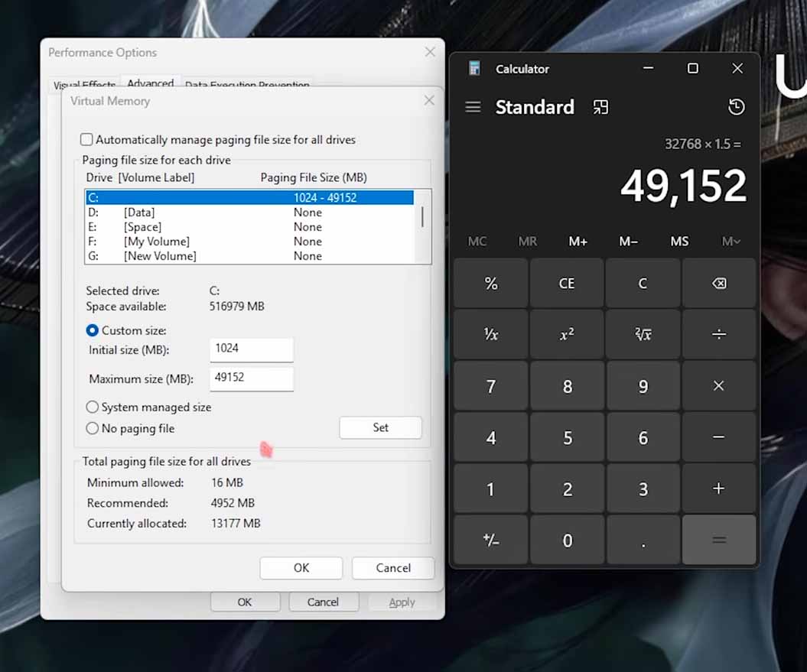Click OK in Performance Options window
Image resolution: width=807 pixels, height=672 pixels.
(x=245, y=602)
